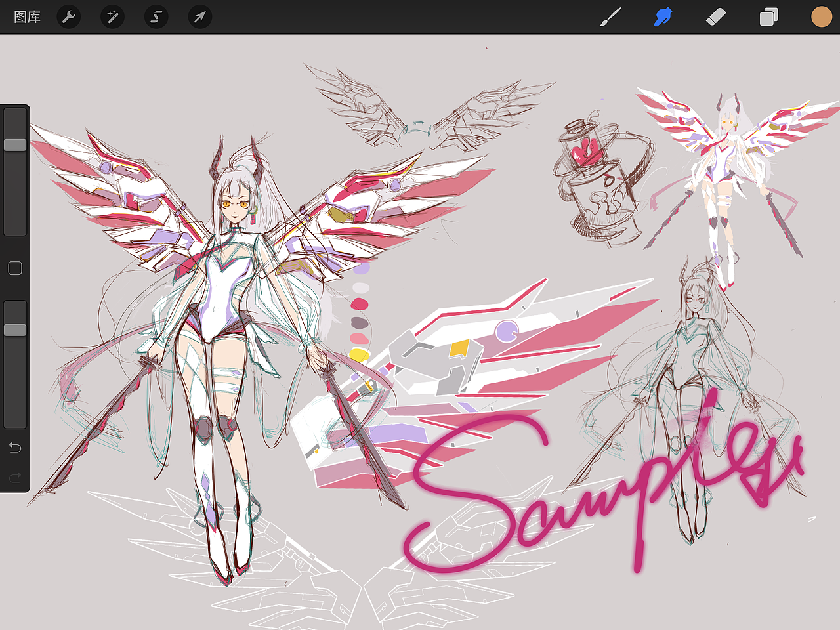Tap the square modify button on sidebar
This screenshot has width=840, height=630.
click(x=15, y=268)
